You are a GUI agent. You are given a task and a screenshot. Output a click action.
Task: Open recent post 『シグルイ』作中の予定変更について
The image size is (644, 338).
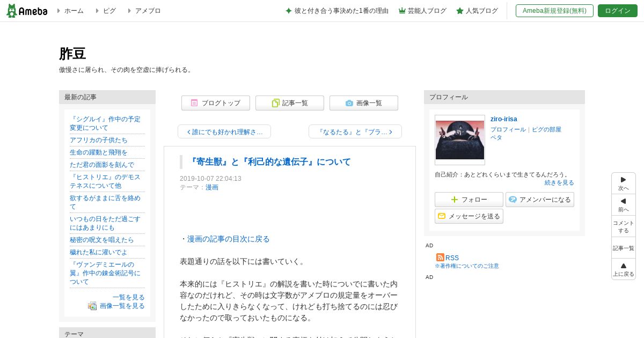click(x=105, y=123)
